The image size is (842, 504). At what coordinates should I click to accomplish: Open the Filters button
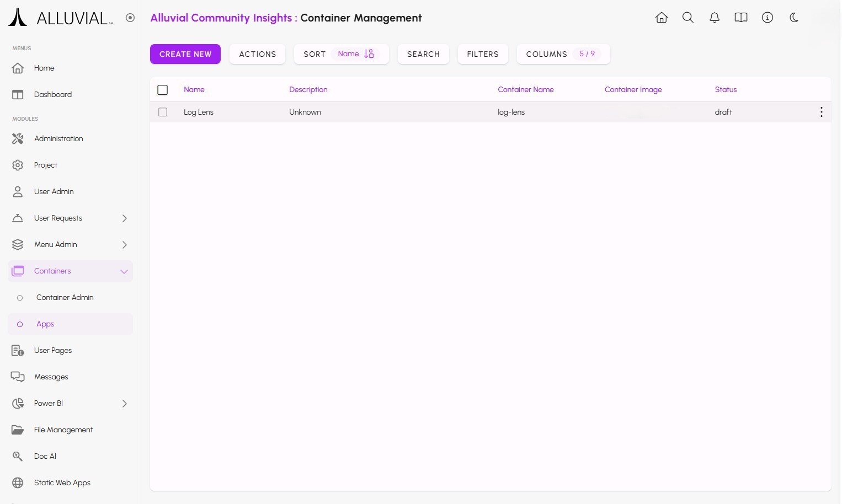click(483, 54)
